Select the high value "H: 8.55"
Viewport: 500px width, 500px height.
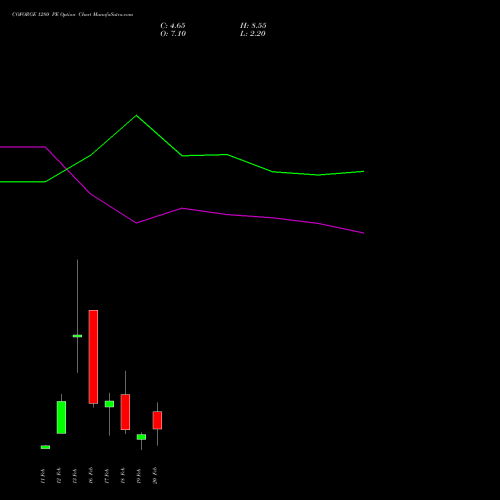click(253, 26)
